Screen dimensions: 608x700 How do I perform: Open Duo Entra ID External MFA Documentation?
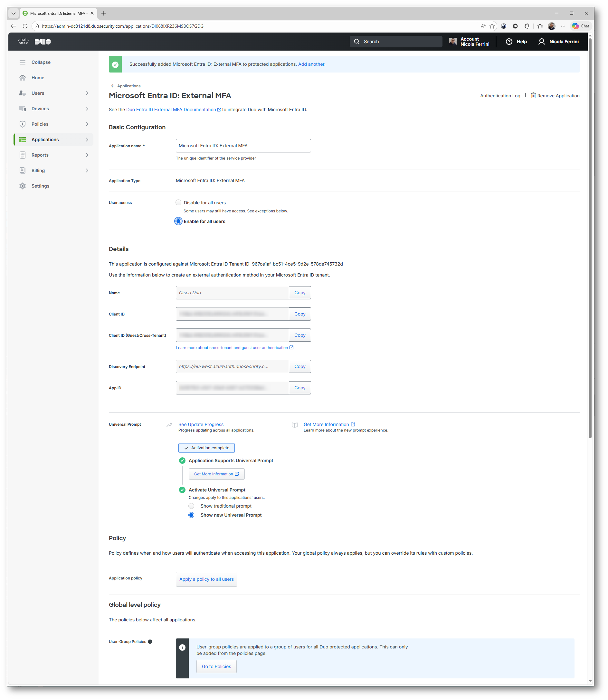pos(173,110)
